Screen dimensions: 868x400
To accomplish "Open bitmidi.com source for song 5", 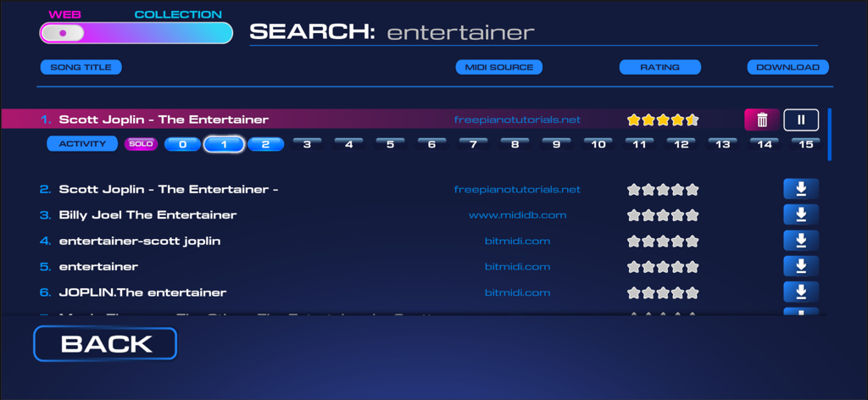I will 518,267.
